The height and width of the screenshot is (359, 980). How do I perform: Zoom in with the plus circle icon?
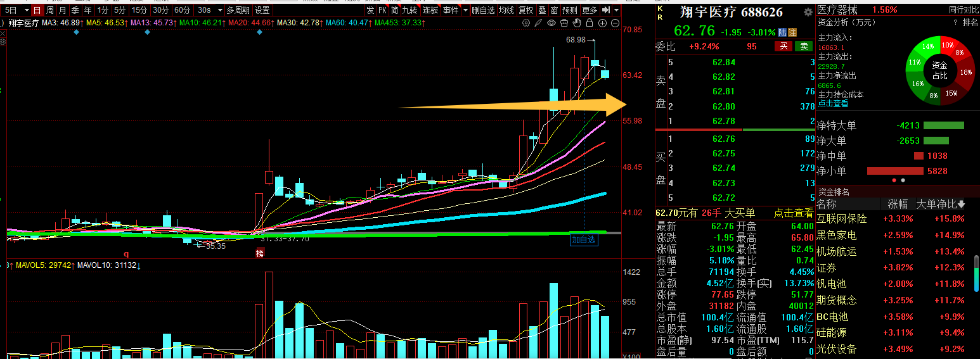point(602,23)
